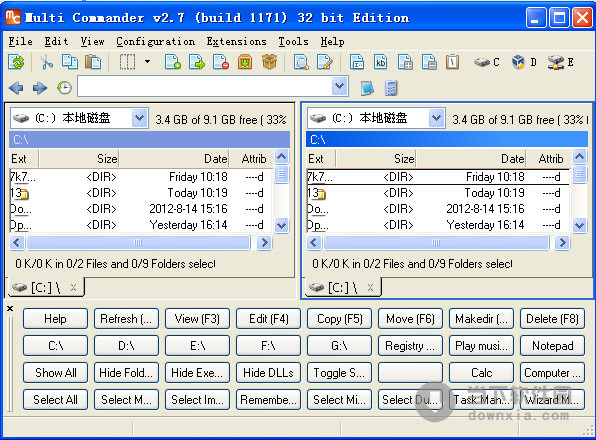Image resolution: width=596 pixels, height=440 pixels.
Task: Click right panel vertical scrollbar up arrow
Action: pyautogui.click(x=579, y=156)
